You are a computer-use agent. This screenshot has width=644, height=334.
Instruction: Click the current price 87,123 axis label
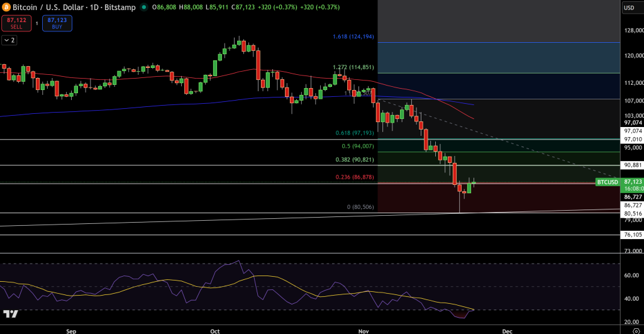633,182
